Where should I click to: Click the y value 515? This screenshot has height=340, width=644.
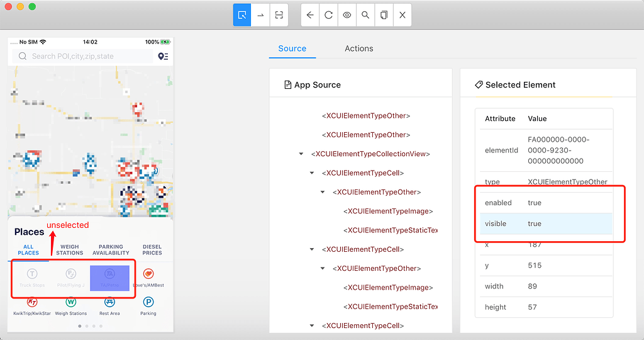point(535,265)
